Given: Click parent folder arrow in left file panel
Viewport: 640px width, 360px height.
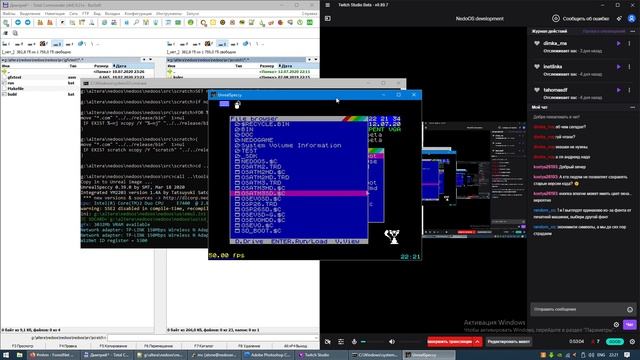Looking at the screenshot, I should [5, 71].
